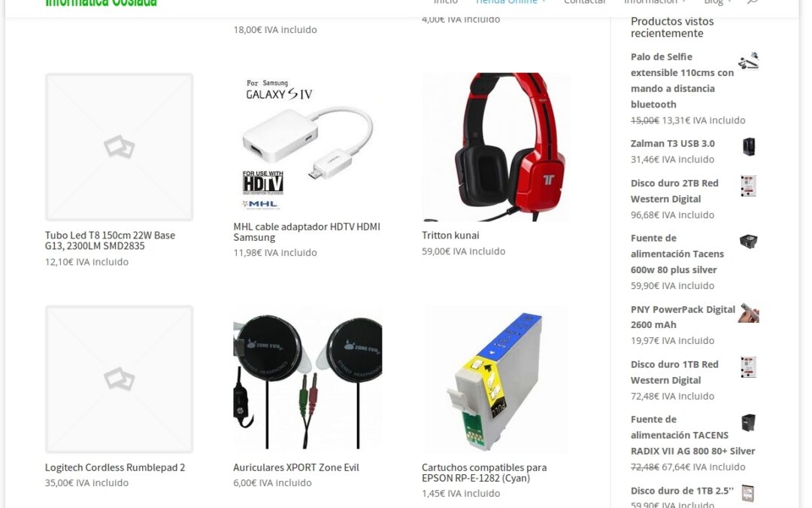Image resolution: width=812 pixels, height=508 pixels.
Task: Open the Tritton kunai red headset image
Action: 496,148
